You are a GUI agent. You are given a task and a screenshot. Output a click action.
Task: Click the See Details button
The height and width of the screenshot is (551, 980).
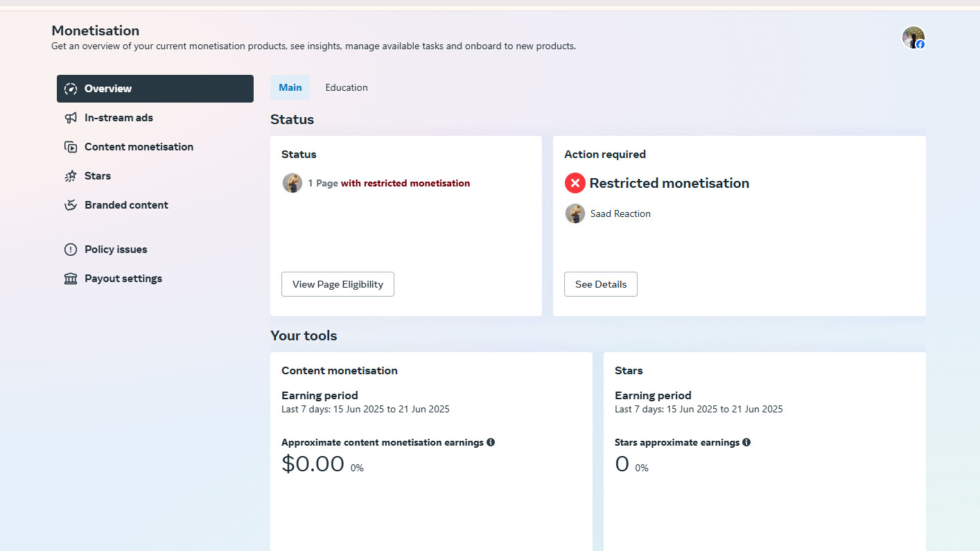(x=601, y=284)
